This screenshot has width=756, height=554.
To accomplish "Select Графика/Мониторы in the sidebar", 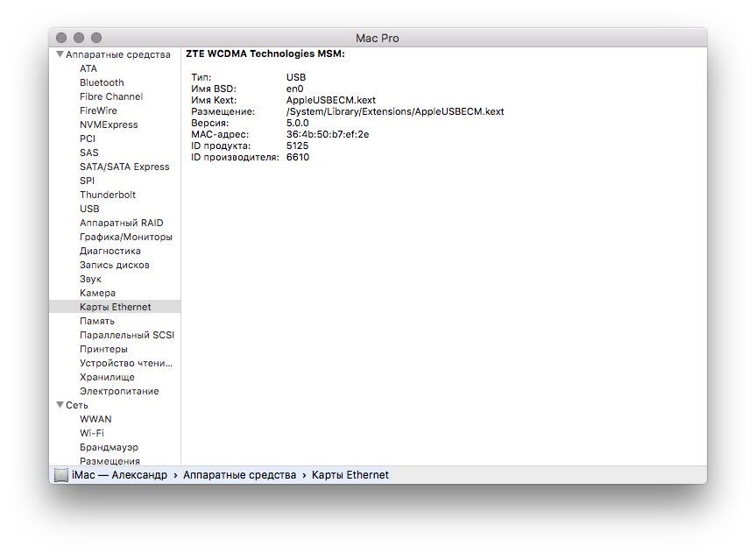I will tap(126, 237).
